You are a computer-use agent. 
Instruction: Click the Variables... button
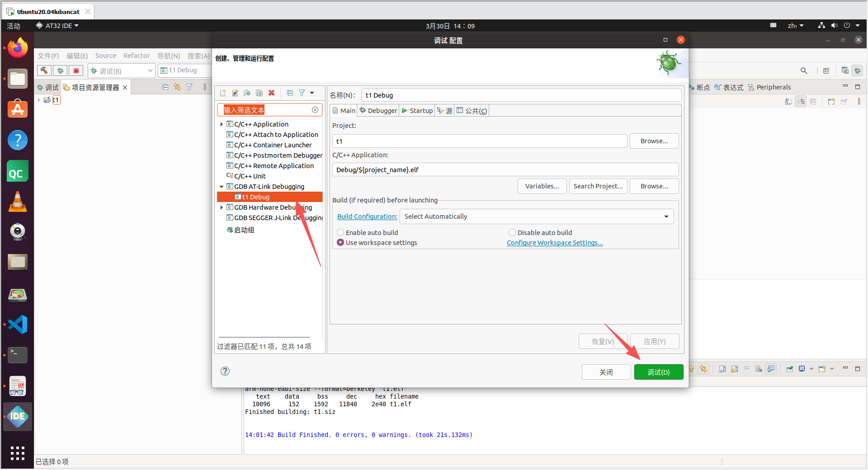point(542,186)
